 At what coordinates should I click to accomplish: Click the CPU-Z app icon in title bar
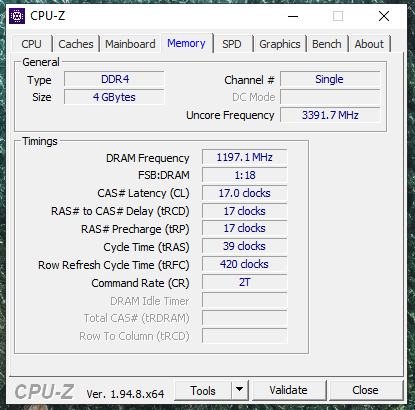[x=17, y=16]
